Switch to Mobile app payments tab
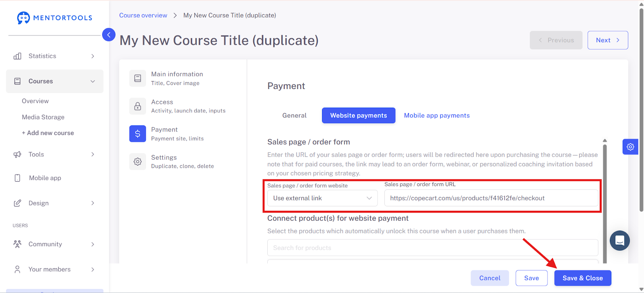Viewport: 644px width, 293px height. (437, 116)
